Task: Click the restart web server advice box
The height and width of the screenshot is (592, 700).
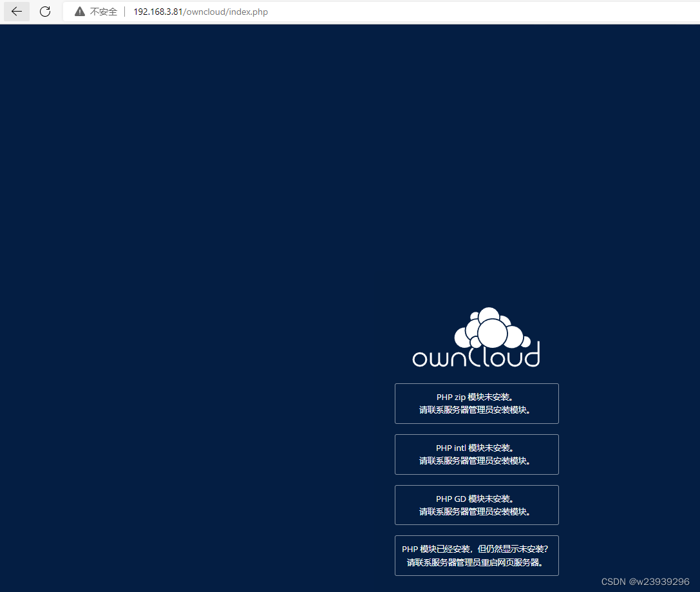Action: 477,555
